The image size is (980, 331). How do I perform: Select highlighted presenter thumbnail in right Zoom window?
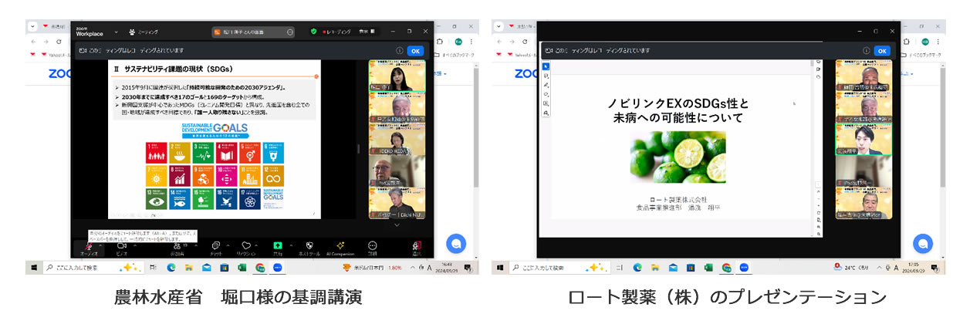(x=864, y=140)
